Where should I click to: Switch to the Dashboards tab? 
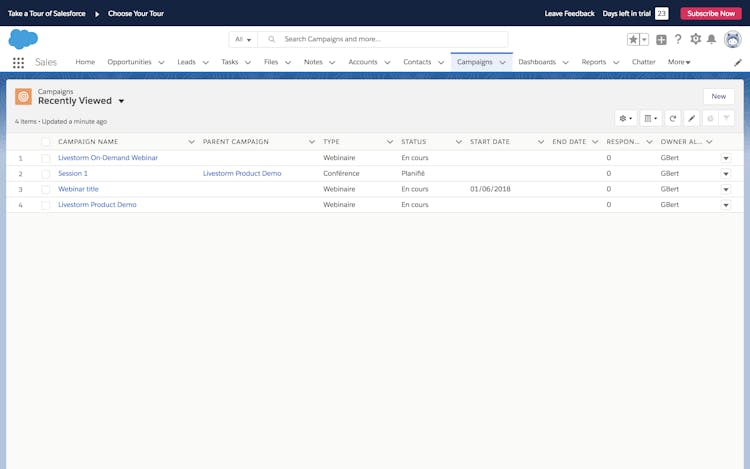[x=537, y=62]
